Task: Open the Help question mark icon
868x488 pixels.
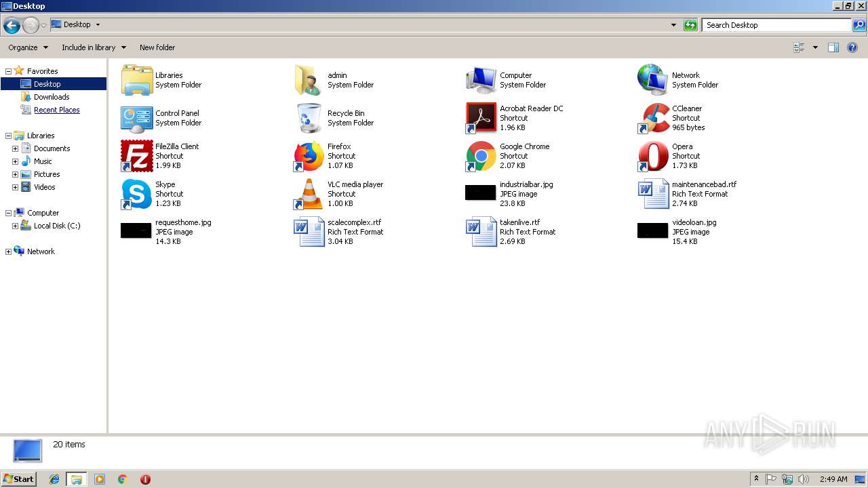Action: click(853, 47)
